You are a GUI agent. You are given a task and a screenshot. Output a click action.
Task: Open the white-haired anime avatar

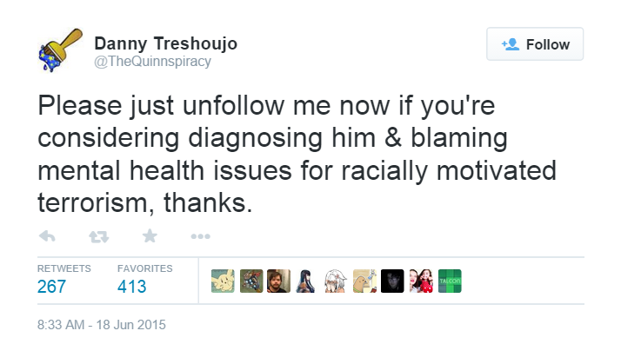[336, 281]
